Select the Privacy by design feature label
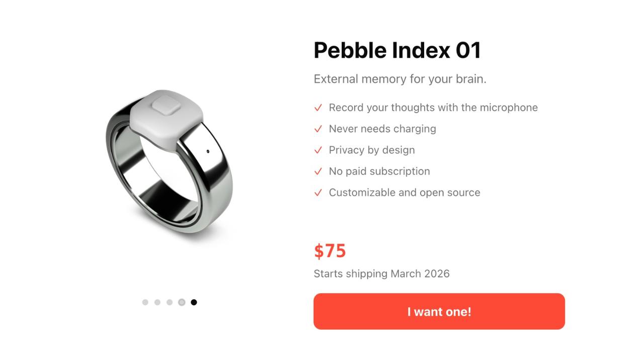Viewport: 644px width, 361px height. click(371, 150)
